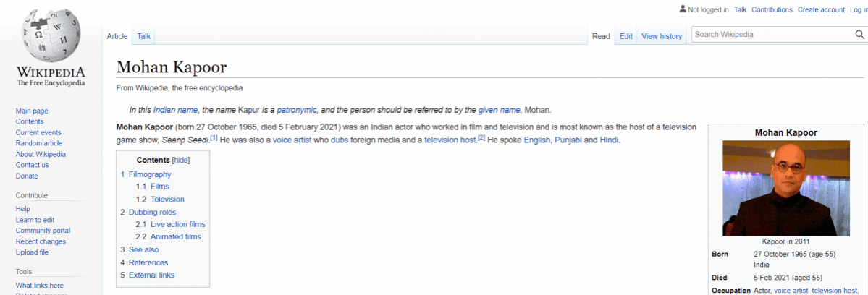Go to Main page in the sidebar

[x=32, y=111]
